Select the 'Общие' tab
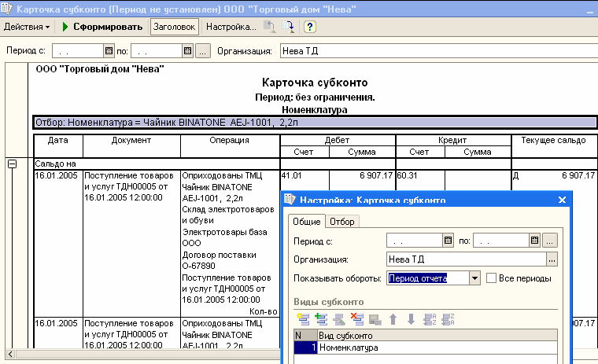 306,222
